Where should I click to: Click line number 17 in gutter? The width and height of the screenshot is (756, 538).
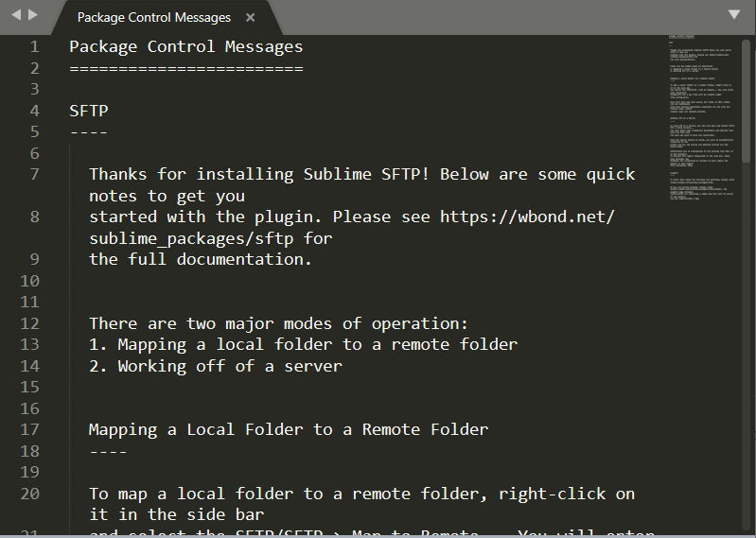[29, 429]
